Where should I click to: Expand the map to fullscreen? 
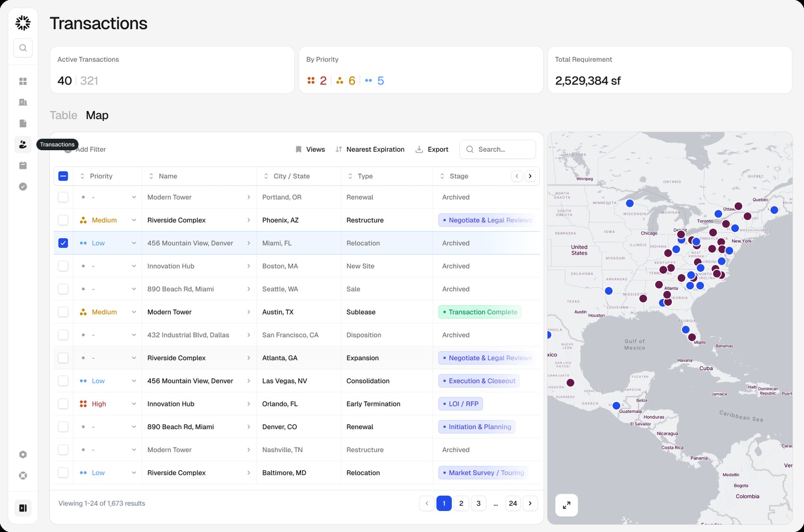[x=566, y=505]
